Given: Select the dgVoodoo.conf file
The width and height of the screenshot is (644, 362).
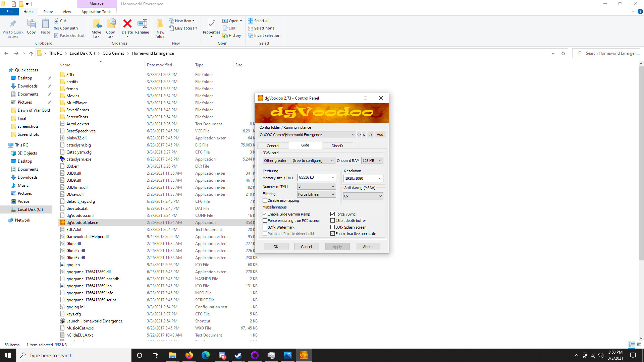Looking at the screenshot, I should pos(80,216).
